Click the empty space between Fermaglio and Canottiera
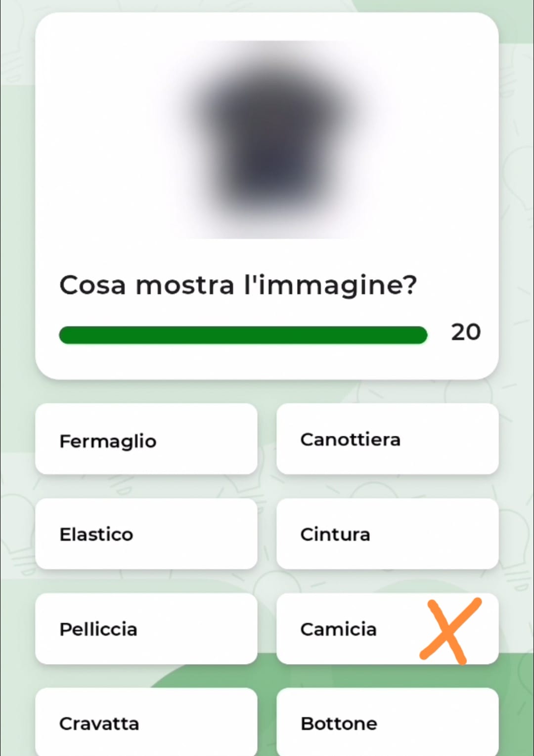Viewport: 534px width, 756px height. coord(267,439)
